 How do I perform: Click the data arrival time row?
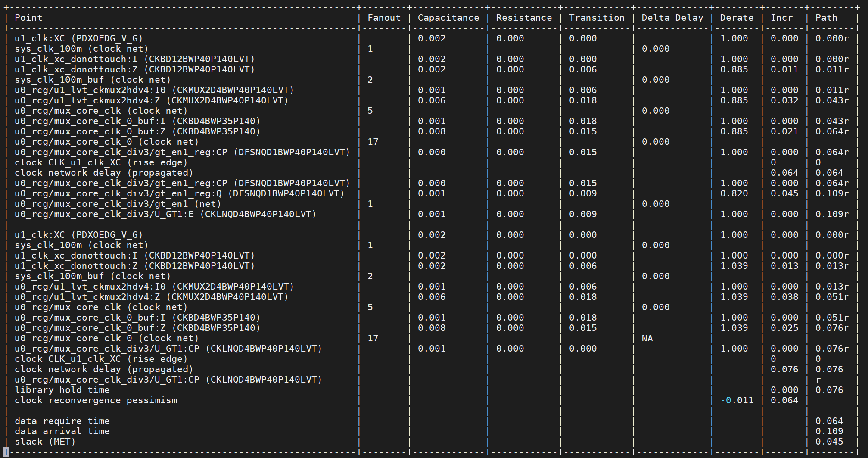tap(62, 431)
